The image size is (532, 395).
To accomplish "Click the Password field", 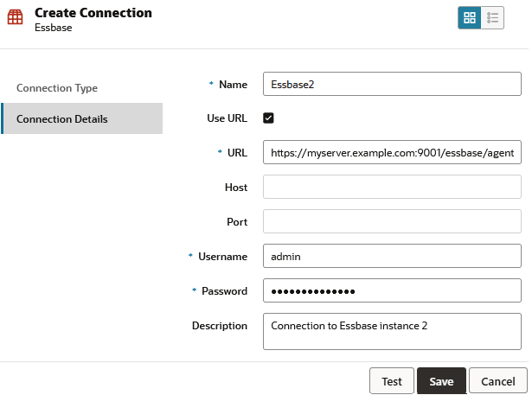I will tap(392, 291).
